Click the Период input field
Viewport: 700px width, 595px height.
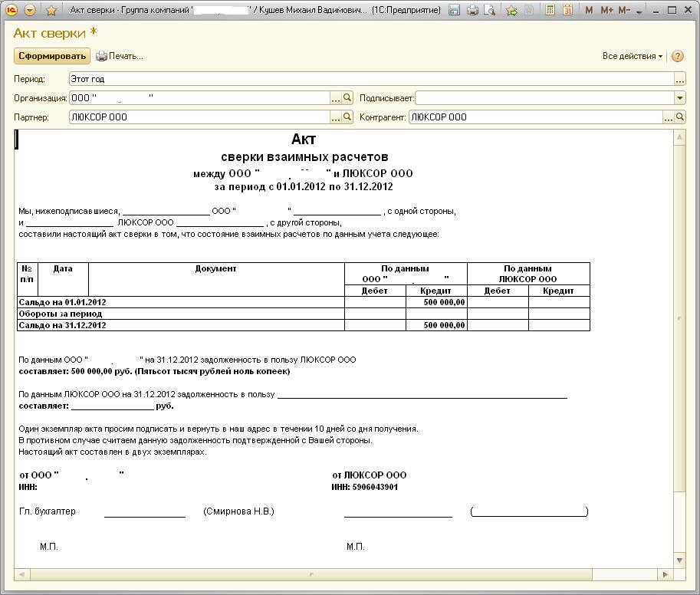tap(371, 79)
